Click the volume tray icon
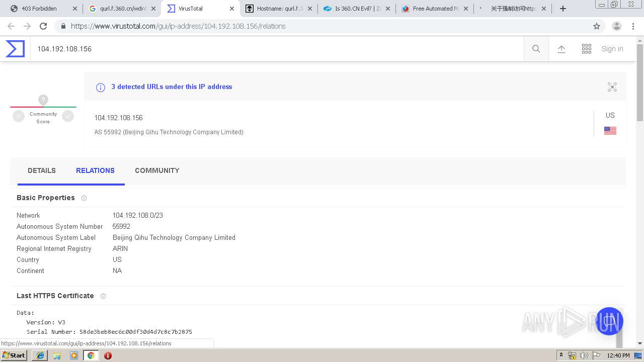 coord(584,355)
